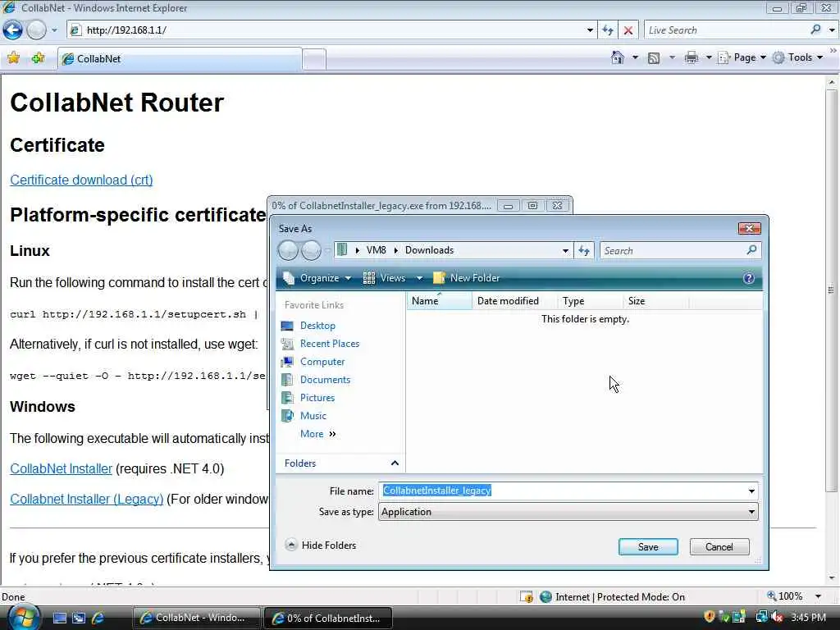Open Collabnet Installer (Legacy) link
The height and width of the screenshot is (630, 840).
pyautogui.click(x=87, y=500)
